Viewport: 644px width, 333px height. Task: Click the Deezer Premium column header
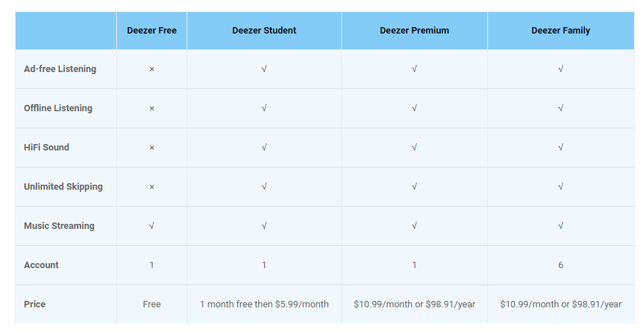coord(415,31)
